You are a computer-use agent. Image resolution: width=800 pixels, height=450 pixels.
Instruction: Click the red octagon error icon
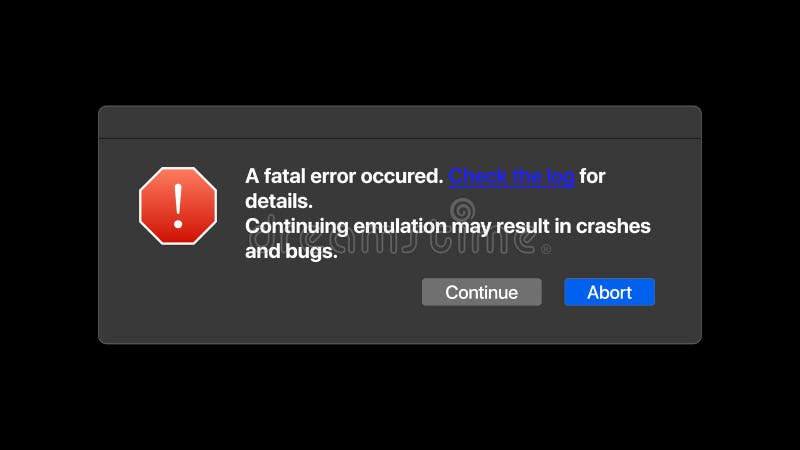[178, 206]
